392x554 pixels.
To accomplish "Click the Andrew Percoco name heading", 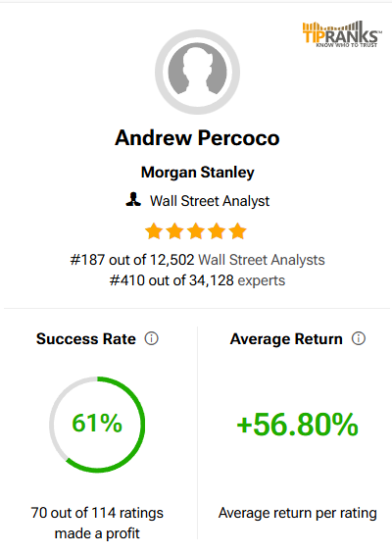I will [x=197, y=138].
